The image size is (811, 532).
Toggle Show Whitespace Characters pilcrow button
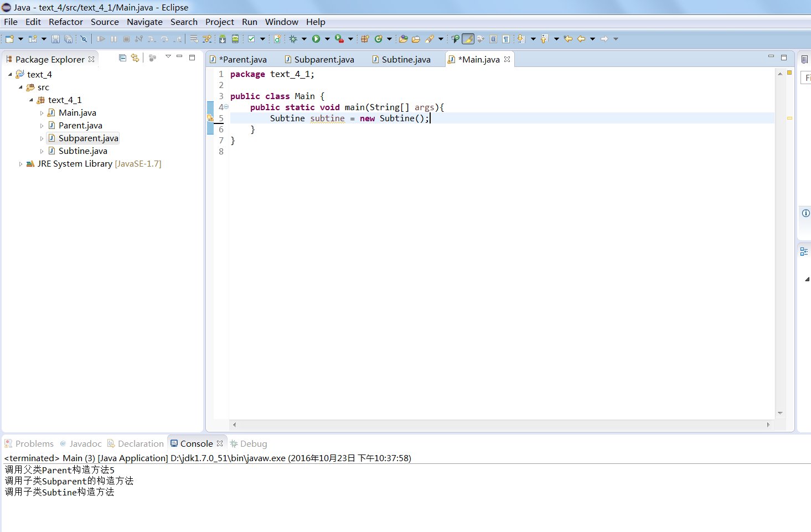pos(506,39)
